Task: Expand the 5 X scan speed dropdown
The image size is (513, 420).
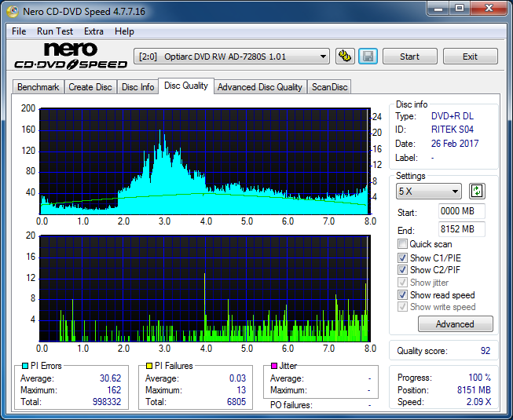Action: pyautogui.click(x=429, y=192)
